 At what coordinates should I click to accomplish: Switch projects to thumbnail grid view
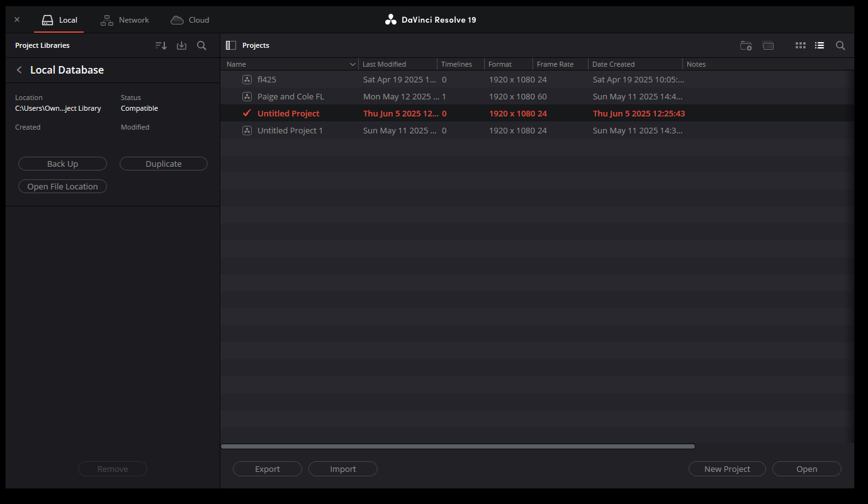click(800, 45)
